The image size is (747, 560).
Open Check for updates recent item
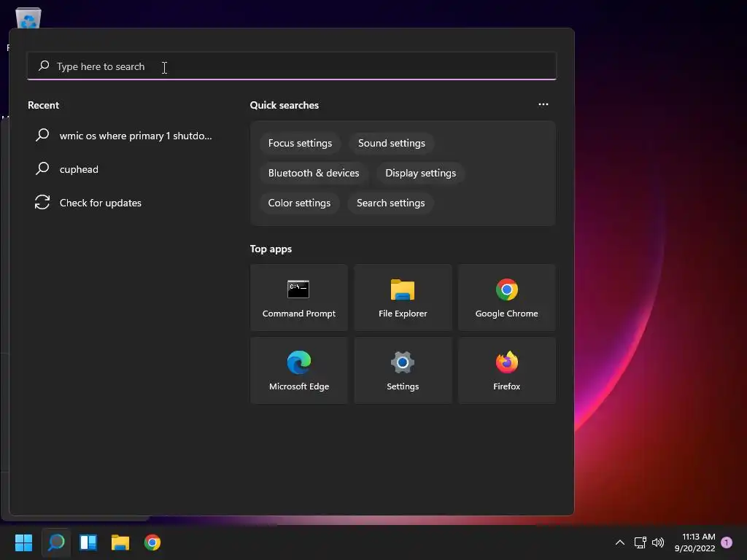click(124, 203)
